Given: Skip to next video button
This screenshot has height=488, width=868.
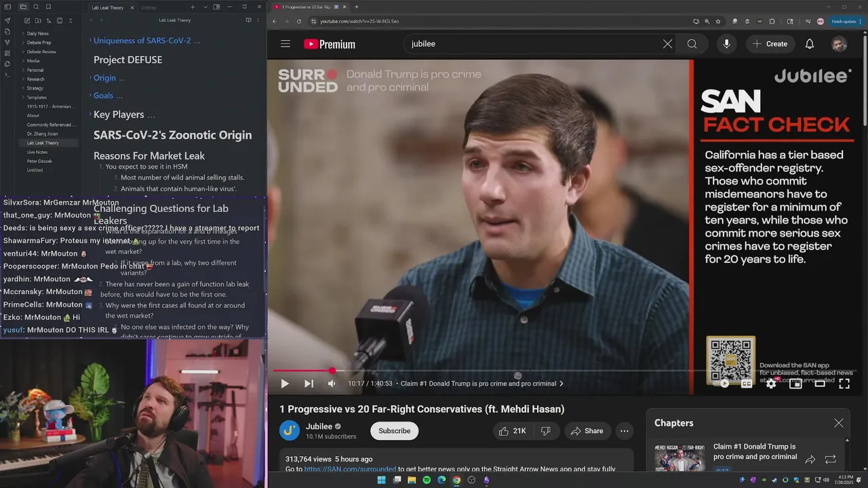Looking at the screenshot, I should tap(309, 384).
